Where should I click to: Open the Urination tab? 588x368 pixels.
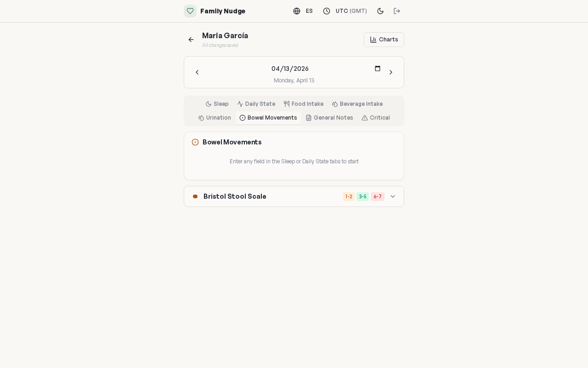pos(215,118)
